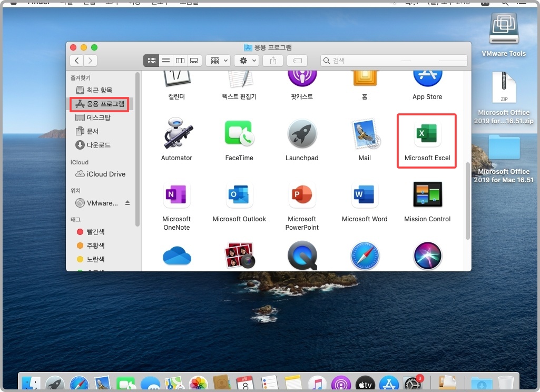Click the share button in toolbar

pyautogui.click(x=273, y=61)
